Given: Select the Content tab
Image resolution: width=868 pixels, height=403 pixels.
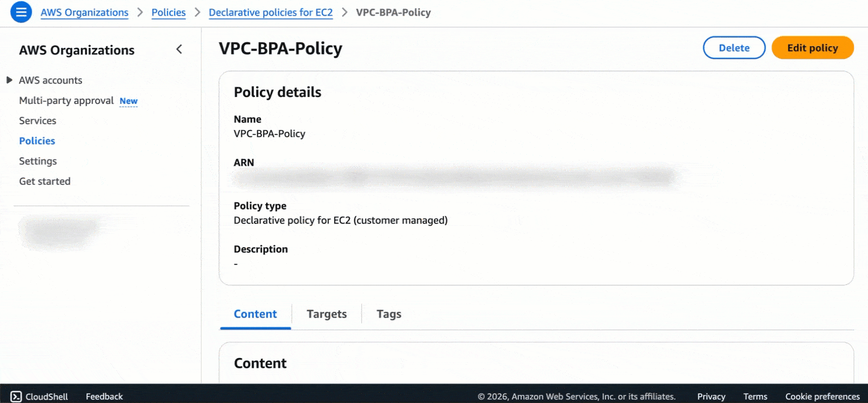Looking at the screenshot, I should pos(255,314).
